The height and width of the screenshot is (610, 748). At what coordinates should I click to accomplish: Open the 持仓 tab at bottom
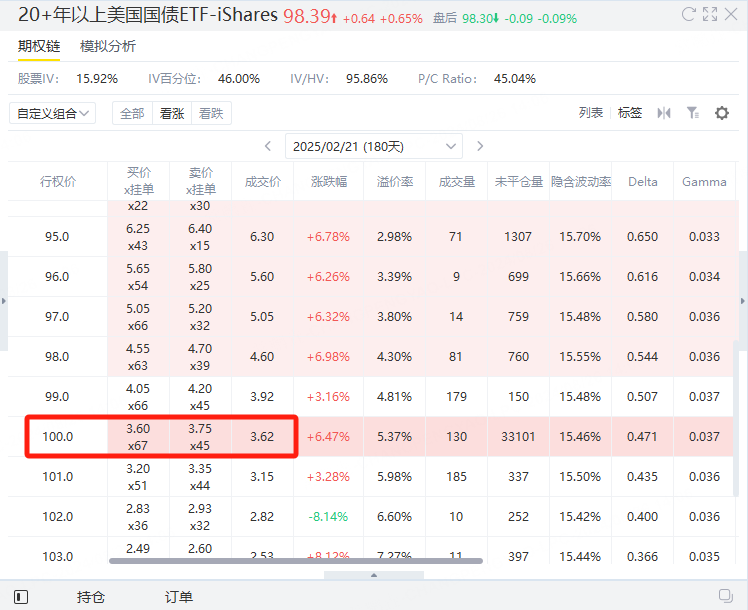[91, 597]
